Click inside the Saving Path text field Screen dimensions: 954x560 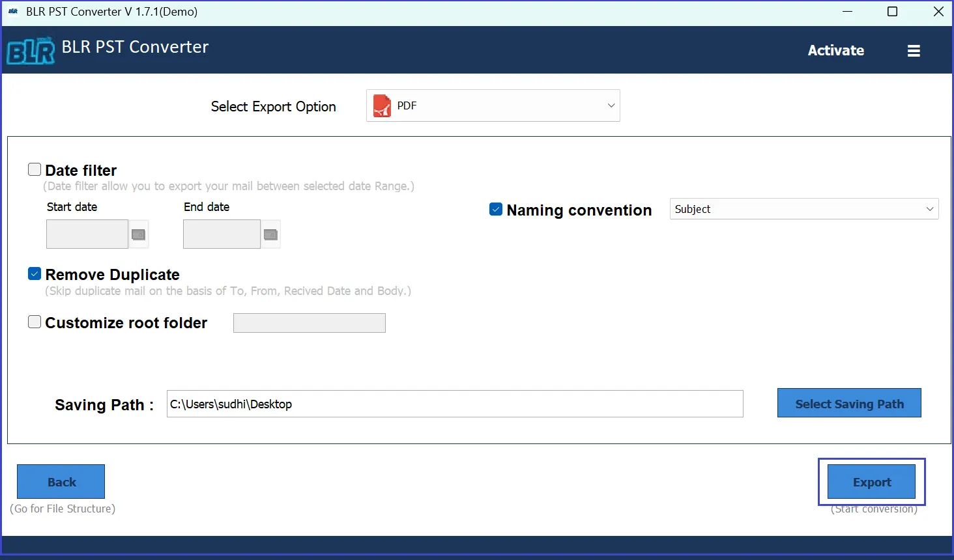point(454,404)
